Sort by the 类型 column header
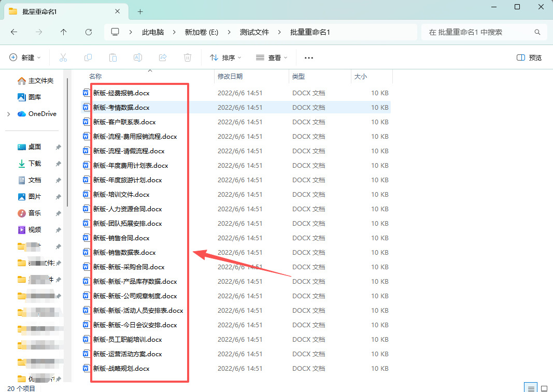 pyautogui.click(x=299, y=76)
